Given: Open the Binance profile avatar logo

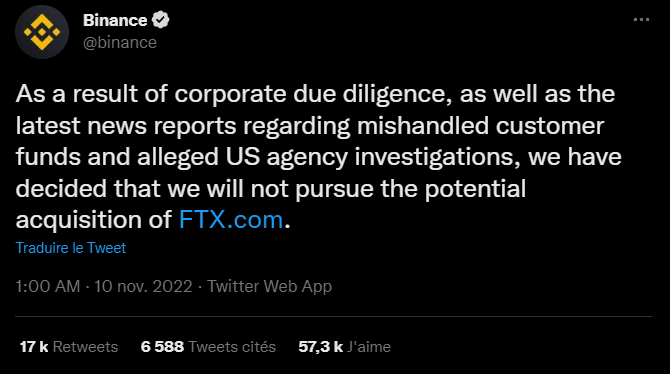Looking at the screenshot, I should coord(42,32).
